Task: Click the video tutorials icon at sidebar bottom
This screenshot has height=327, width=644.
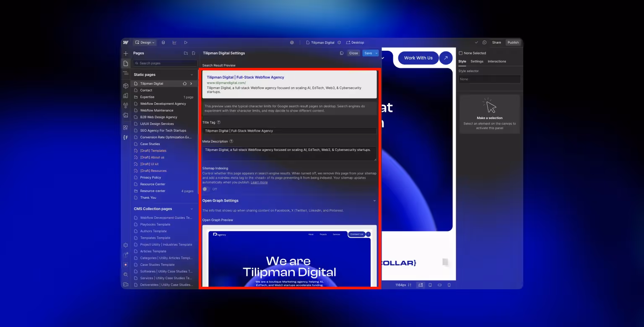Action: (125, 285)
